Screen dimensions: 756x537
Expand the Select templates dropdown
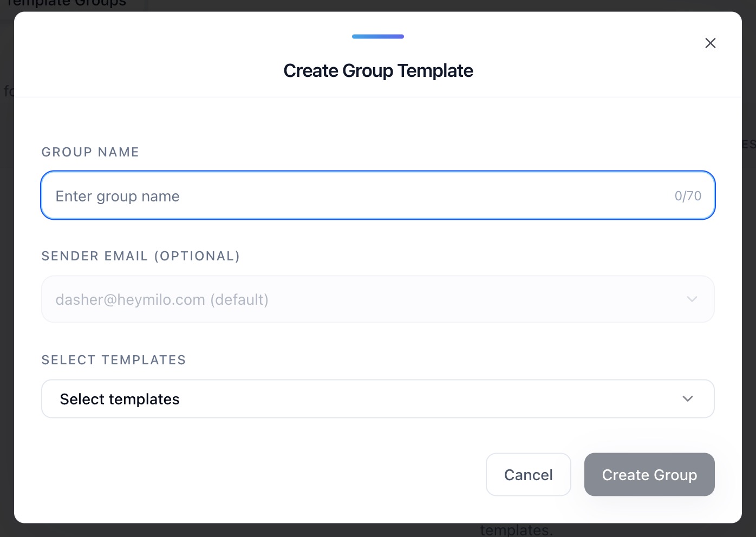[377, 399]
